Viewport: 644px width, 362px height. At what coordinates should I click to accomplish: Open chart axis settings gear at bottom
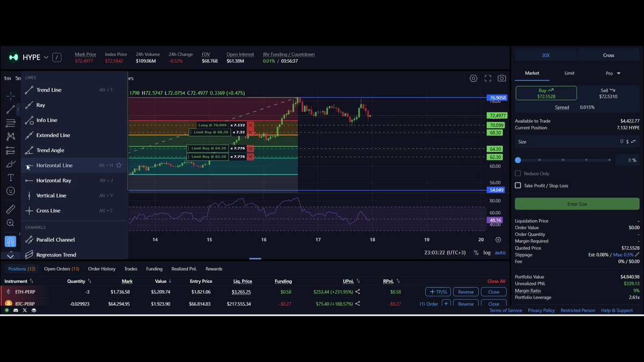point(498,240)
